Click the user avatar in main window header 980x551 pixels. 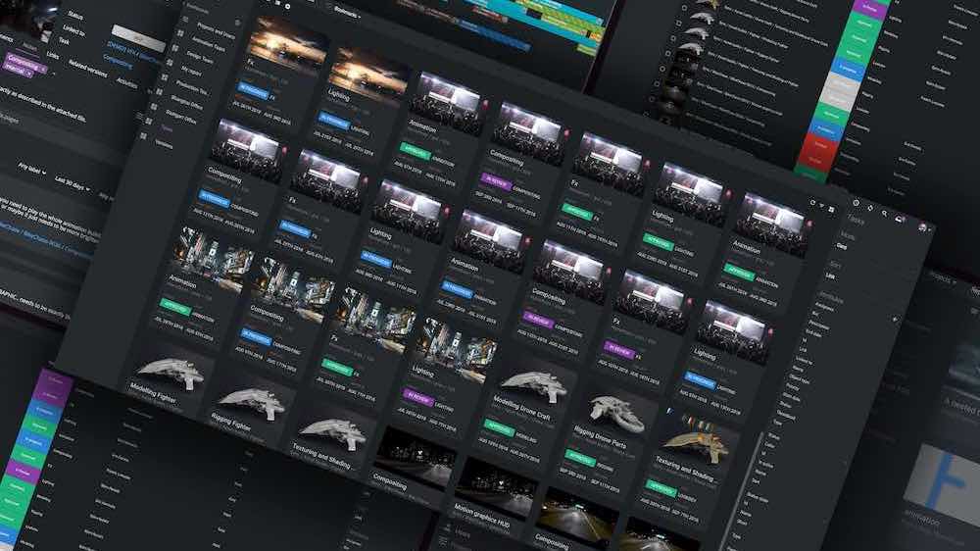point(922,227)
